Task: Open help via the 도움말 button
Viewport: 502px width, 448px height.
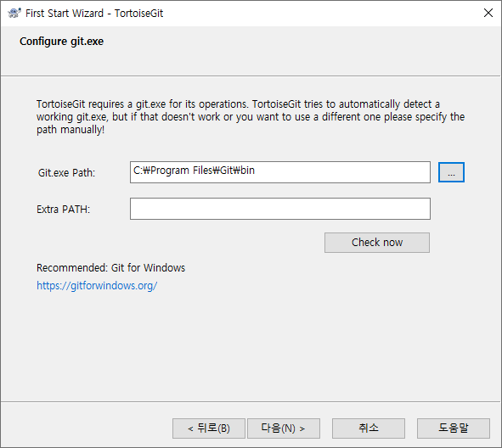Action: [x=454, y=428]
